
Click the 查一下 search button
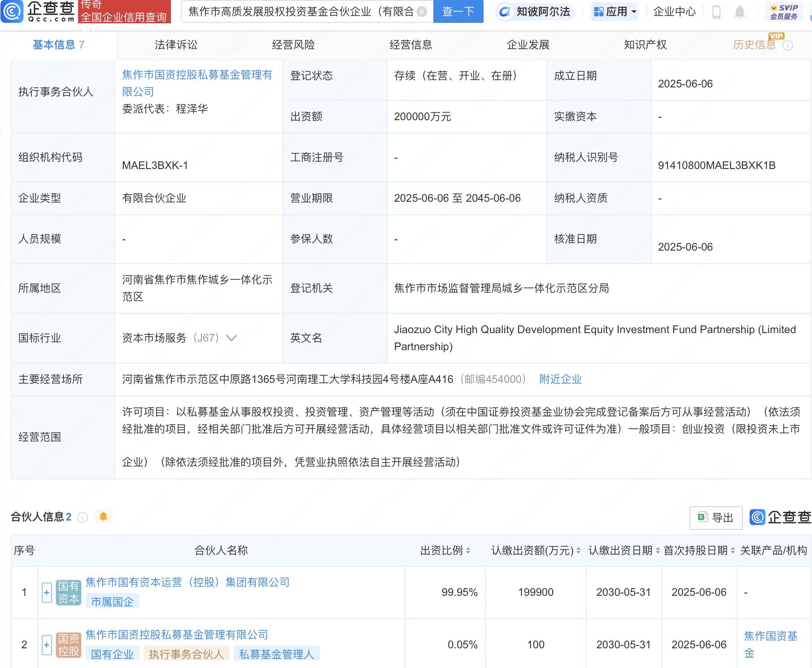pos(458,12)
